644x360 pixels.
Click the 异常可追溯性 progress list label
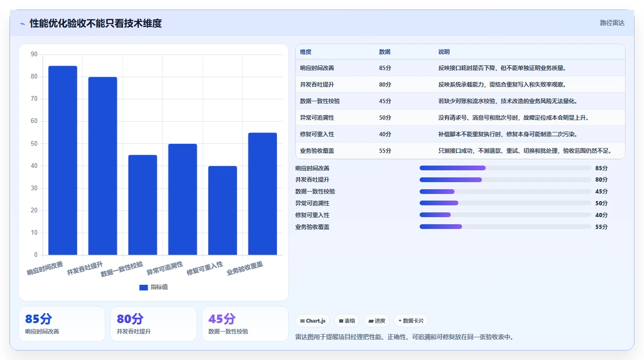312,203
